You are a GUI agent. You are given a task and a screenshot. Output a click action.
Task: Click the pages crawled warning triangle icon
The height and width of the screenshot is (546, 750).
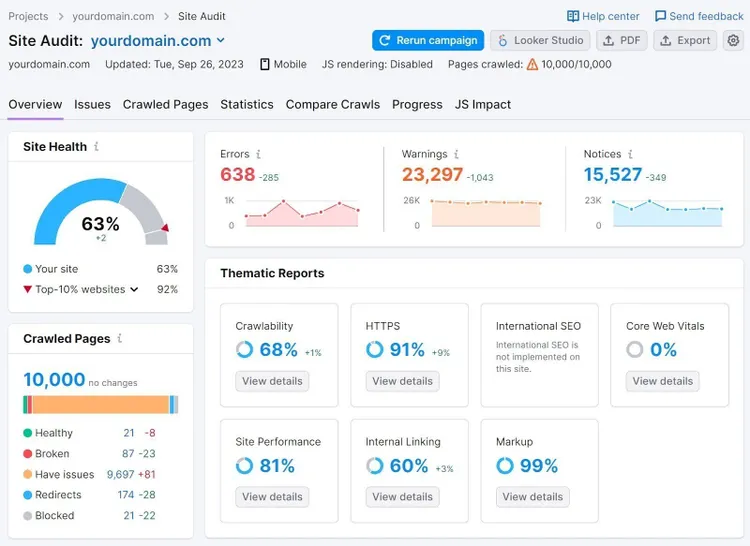532,64
